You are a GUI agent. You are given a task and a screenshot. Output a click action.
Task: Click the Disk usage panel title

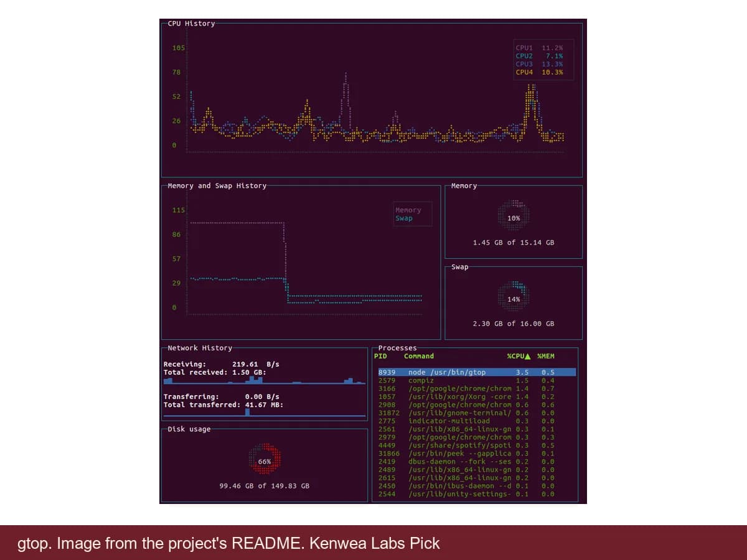189,429
